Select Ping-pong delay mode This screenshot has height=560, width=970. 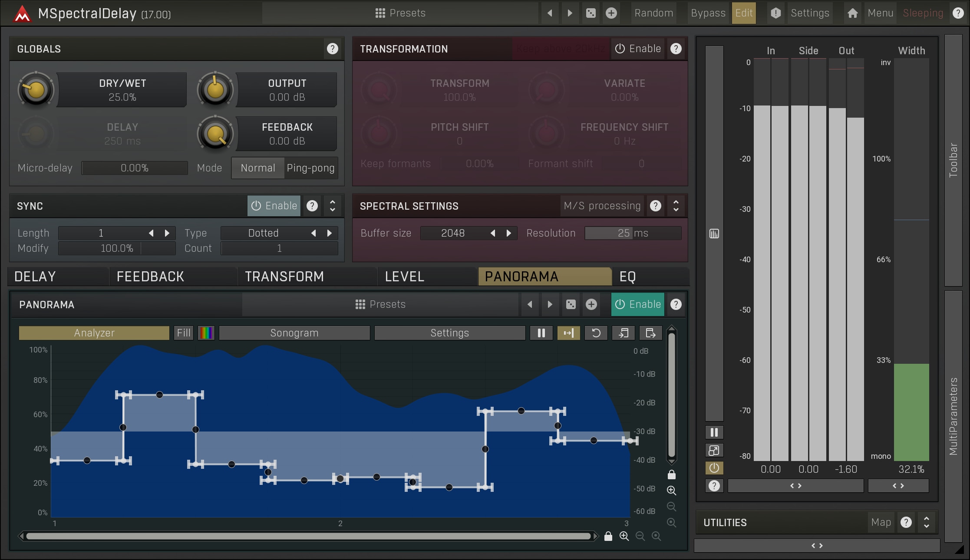(310, 168)
